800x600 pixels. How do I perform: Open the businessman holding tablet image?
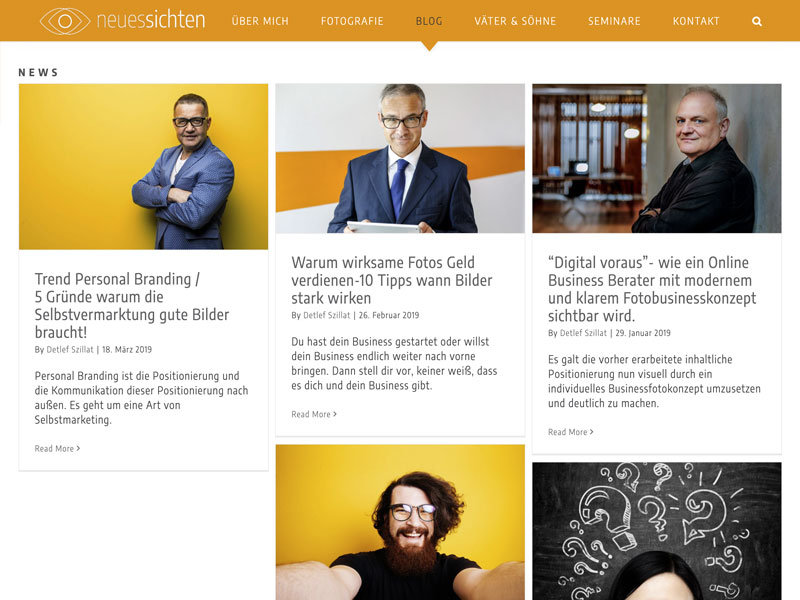(x=400, y=159)
